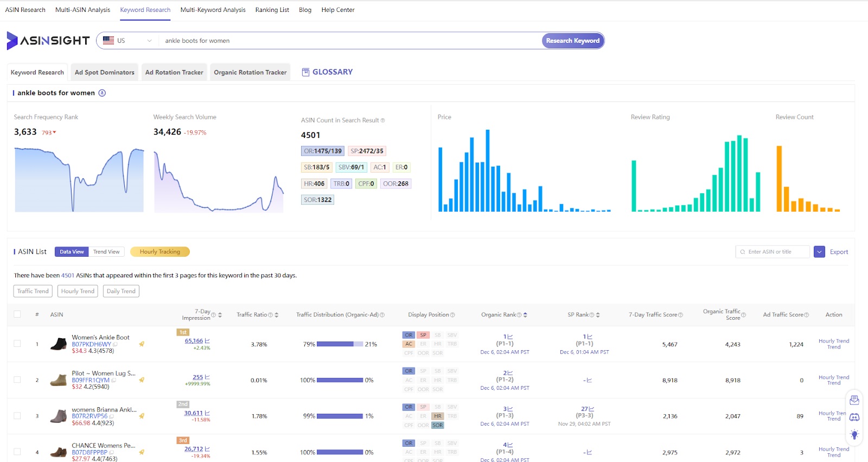Click the help icon next to Traffic Distribution header
This screenshot has height=462, width=868.
coord(382,315)
